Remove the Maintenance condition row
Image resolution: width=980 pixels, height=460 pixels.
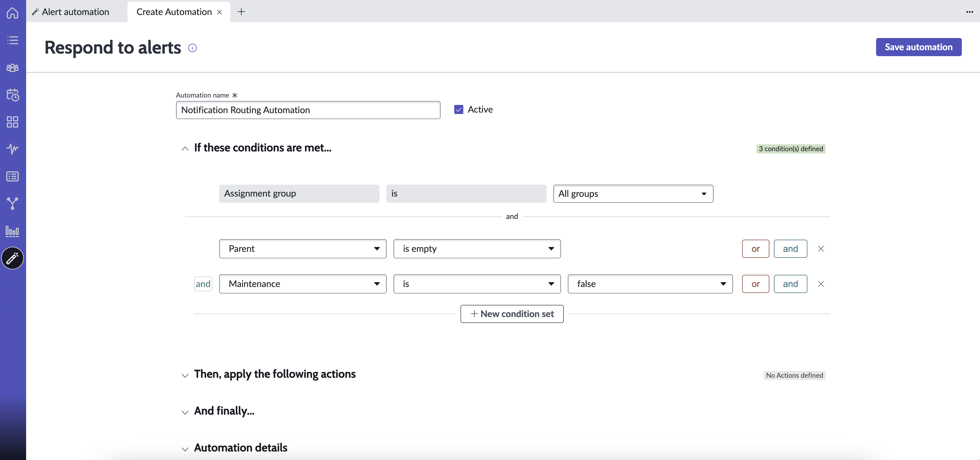pos(821,284)
